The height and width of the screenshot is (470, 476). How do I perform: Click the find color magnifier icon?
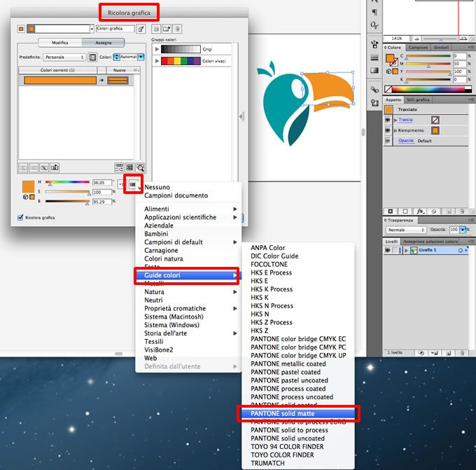pos(140,167)
